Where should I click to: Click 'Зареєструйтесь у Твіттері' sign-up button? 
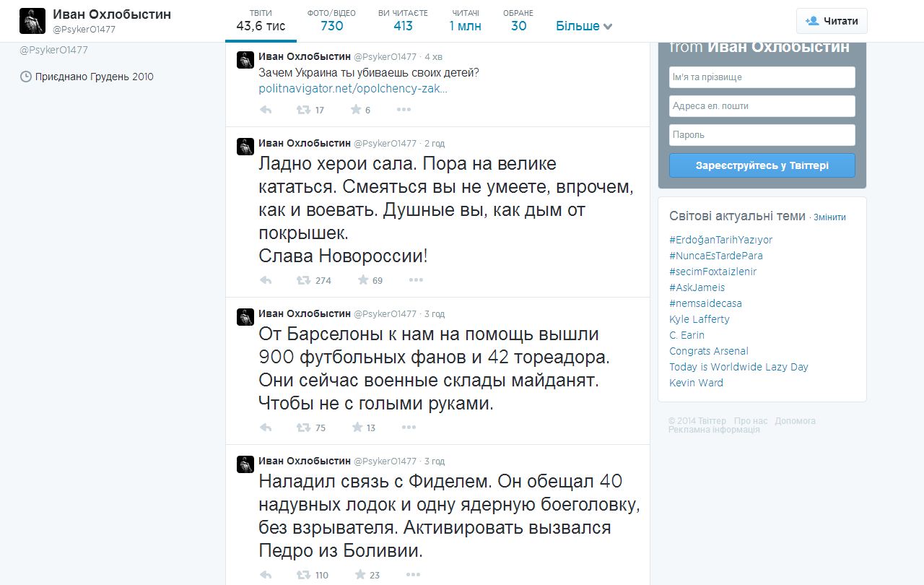[x=762, y=165]
